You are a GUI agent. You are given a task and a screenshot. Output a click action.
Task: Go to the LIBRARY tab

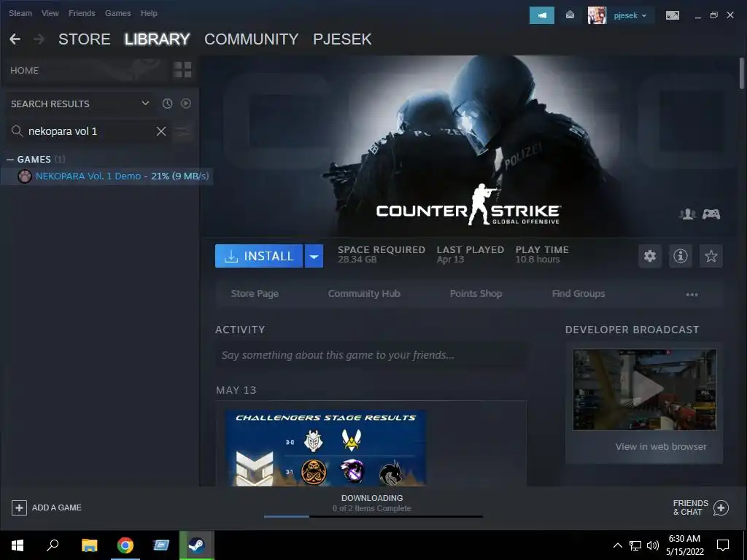tap(158, 39)
